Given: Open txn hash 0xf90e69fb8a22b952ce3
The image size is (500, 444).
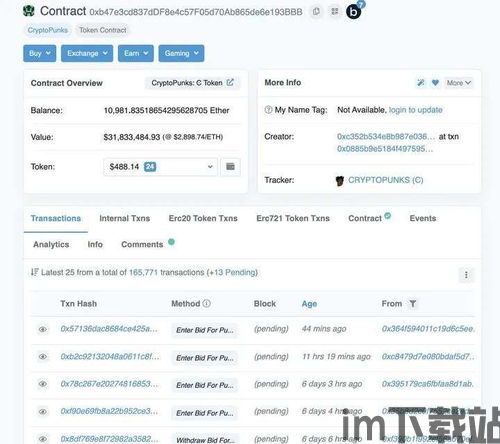Looking at the screenshot, I should click(x=109, y=411).
